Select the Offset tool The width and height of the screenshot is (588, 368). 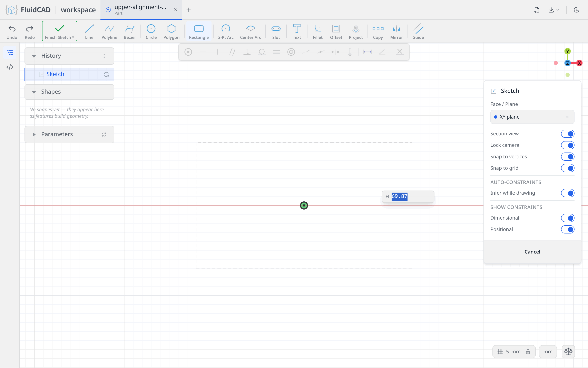336,31
